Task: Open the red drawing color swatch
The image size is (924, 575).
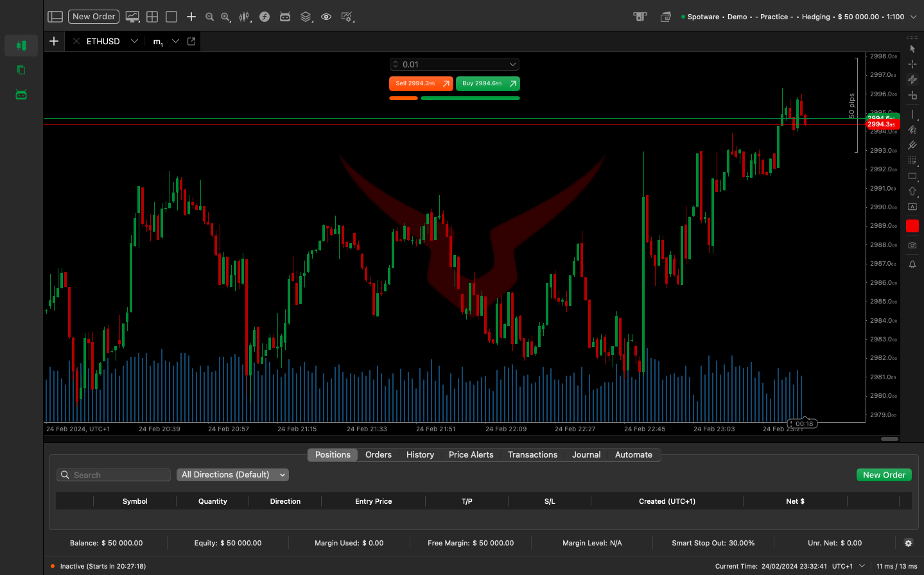Action: (912, 226)
